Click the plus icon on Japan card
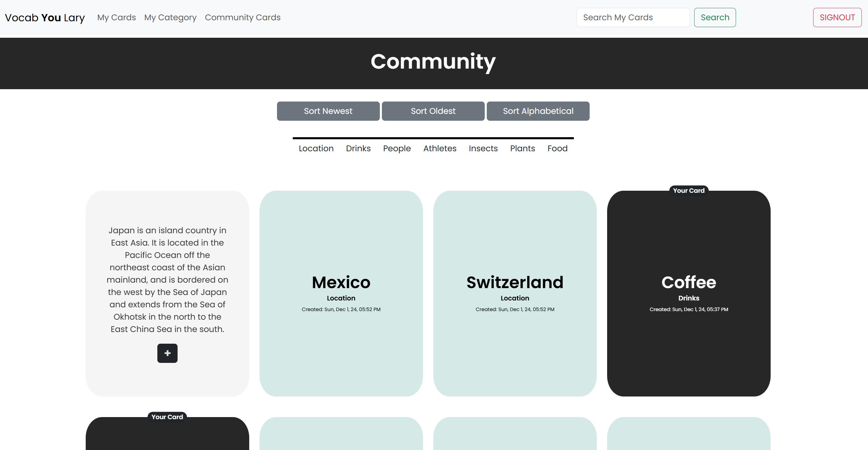Screen dimensions: 868x450 coord(167,353)
